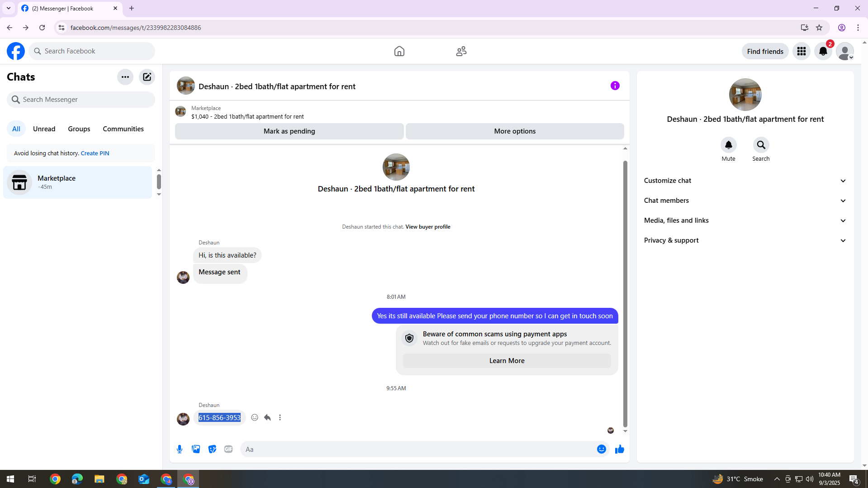Open the Facebook menu grid icon
The image size is (868, 488).
802,51
